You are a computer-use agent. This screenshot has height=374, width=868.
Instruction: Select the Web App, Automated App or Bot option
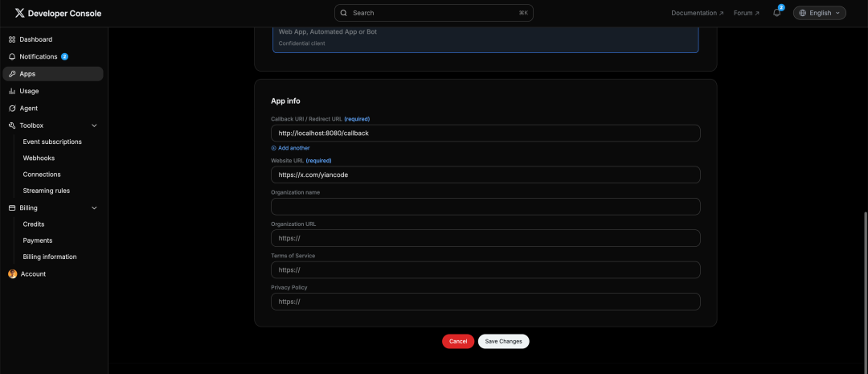pyautogui.click(x=485, y=39)
